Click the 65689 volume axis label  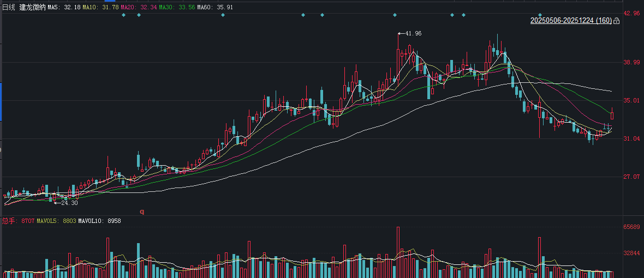[632, 227]
